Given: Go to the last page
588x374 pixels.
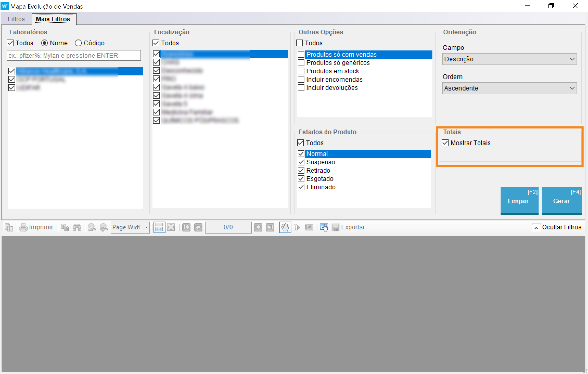Looking at the screenshot, I should pos(270,228).
